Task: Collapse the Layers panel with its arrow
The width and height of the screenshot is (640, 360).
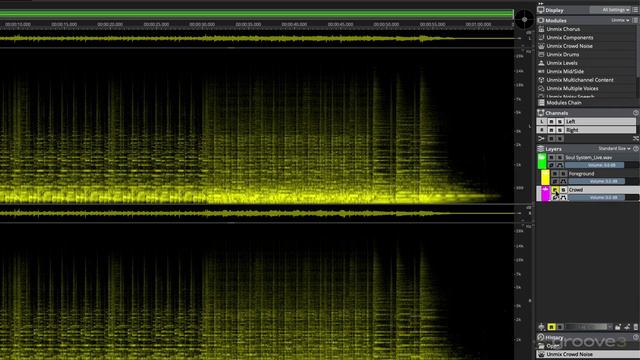Action: tap(636, 149)
